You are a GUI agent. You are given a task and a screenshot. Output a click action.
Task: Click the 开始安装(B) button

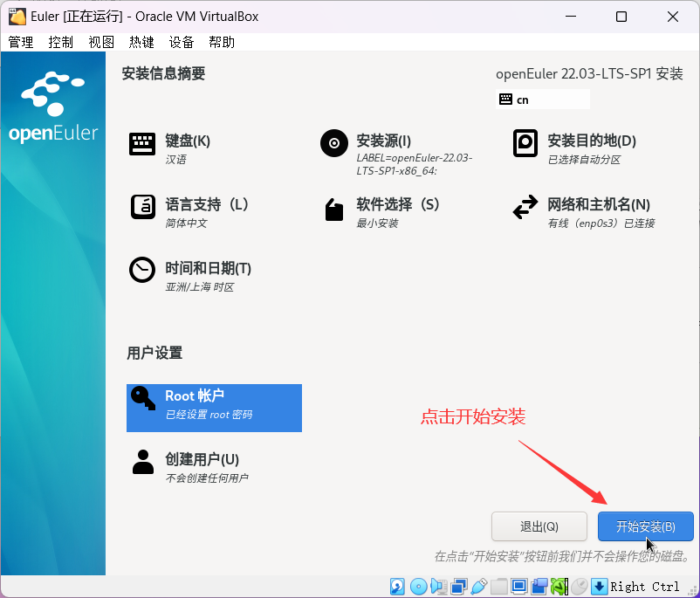pyautogui.click(x=646, y=526)
